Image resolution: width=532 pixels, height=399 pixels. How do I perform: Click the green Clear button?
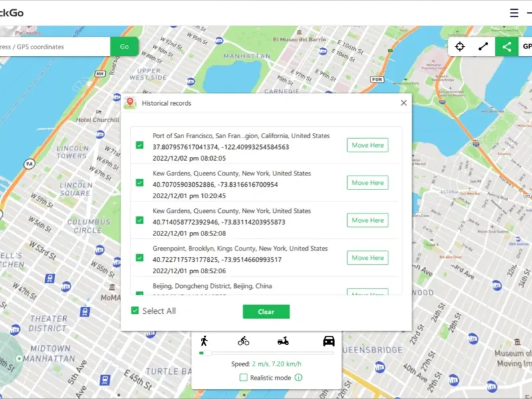coord(266,311)
